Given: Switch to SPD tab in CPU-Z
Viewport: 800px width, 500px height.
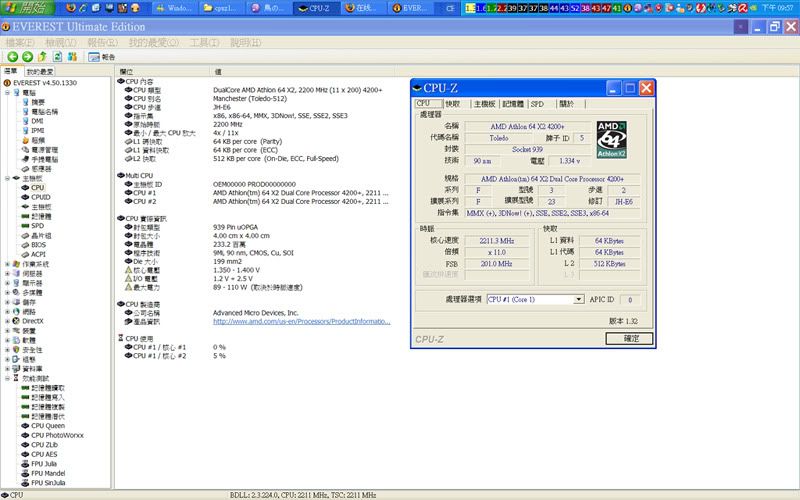Looking at the screenshot, I should pos(537,103).
